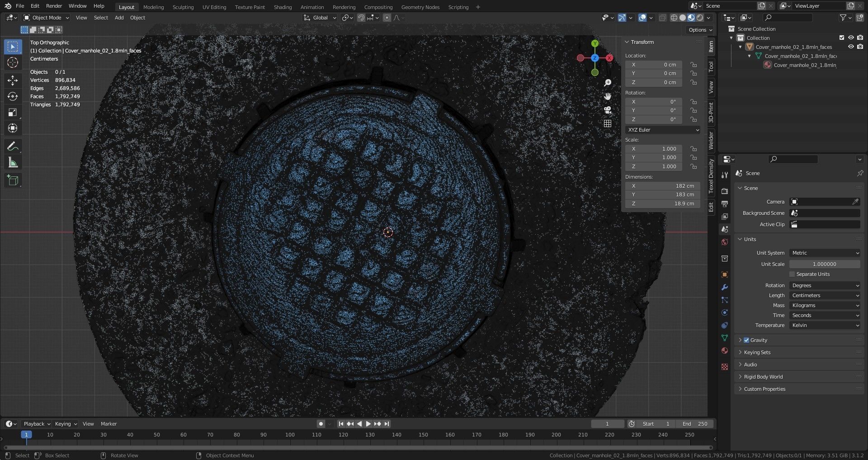Toggle the snapping magnet button
The image size is (868, 460).
coord(361,18)
